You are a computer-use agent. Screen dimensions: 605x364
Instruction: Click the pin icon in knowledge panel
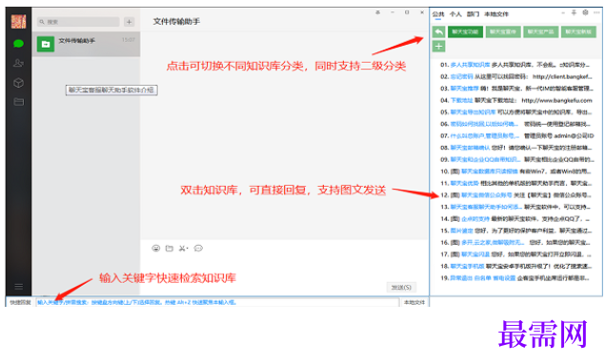point(574,12)
